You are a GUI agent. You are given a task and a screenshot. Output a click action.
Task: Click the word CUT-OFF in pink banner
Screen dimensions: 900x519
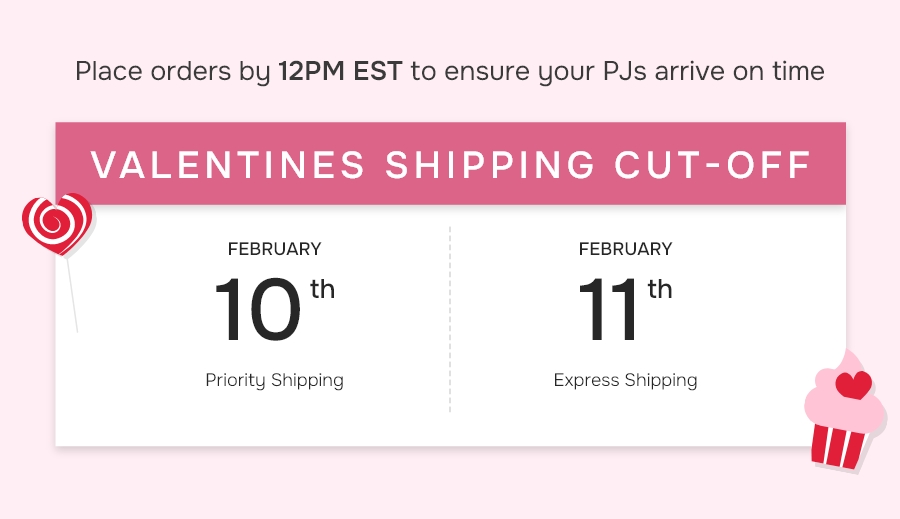(x=713, y=165)
